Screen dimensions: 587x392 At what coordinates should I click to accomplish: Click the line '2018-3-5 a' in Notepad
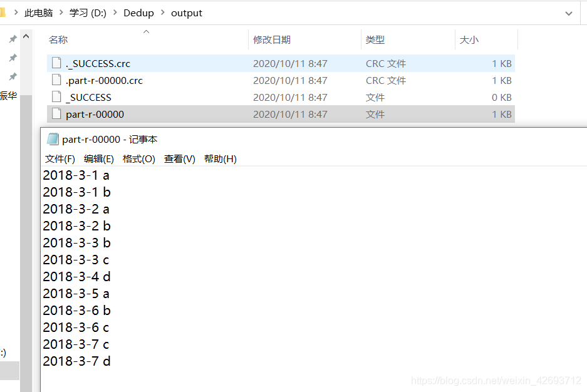76,293
